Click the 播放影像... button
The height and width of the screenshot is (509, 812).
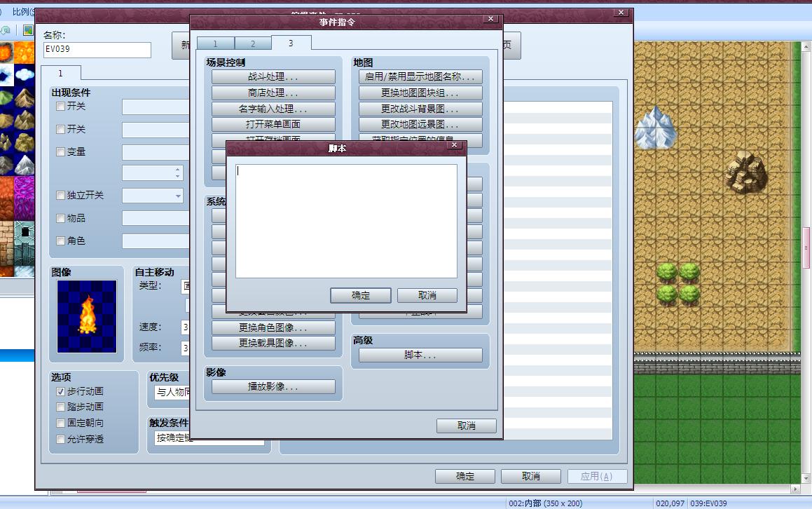pyautogui.click(x=273, y=387)
